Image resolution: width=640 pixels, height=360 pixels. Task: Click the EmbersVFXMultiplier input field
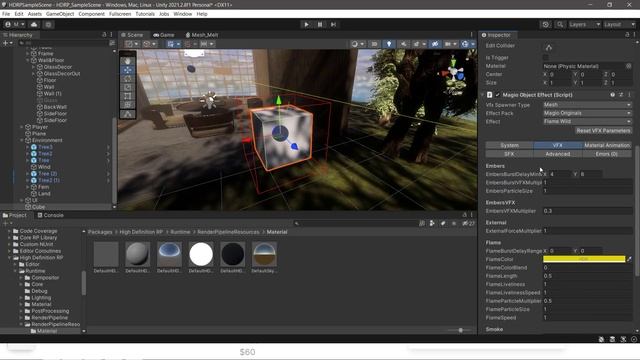(587, 211)
